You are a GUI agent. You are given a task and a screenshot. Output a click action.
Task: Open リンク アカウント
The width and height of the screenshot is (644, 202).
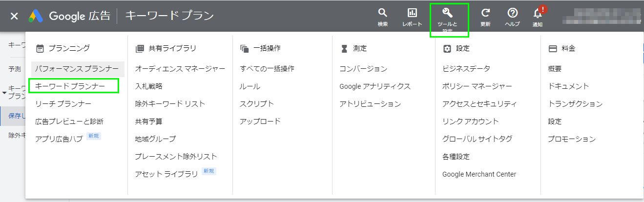click(471, 121)
